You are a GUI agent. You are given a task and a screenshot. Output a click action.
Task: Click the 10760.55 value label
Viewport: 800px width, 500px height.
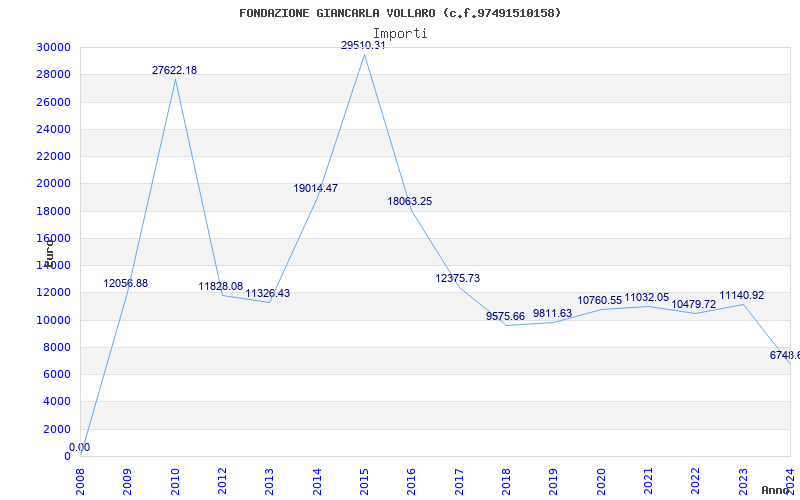tap(599, 301)
